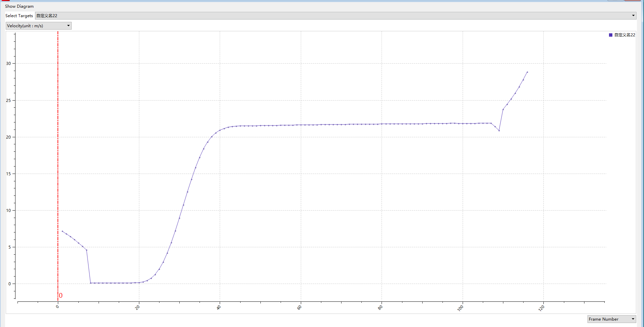Select the 自定义名22 legend label

coord(624,35)
